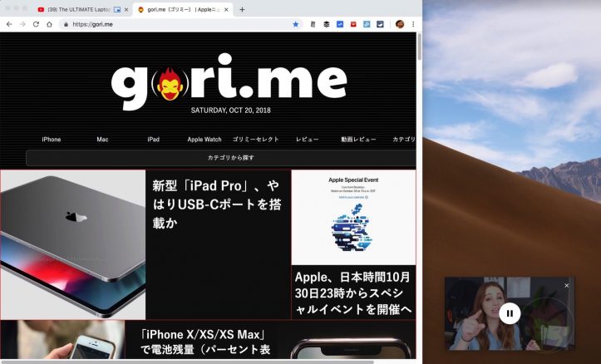Viewport: 601px width, 364px height.
Task: Bookmark this page with the star icon
Action: point(296,24)
